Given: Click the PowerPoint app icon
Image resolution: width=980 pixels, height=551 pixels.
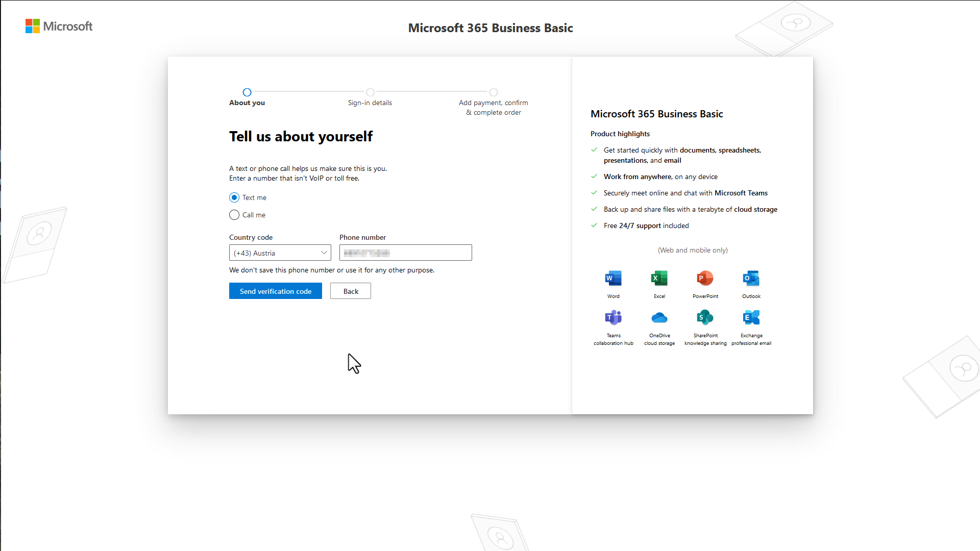Looking at the screenshot, I should [x=705, y=278].
